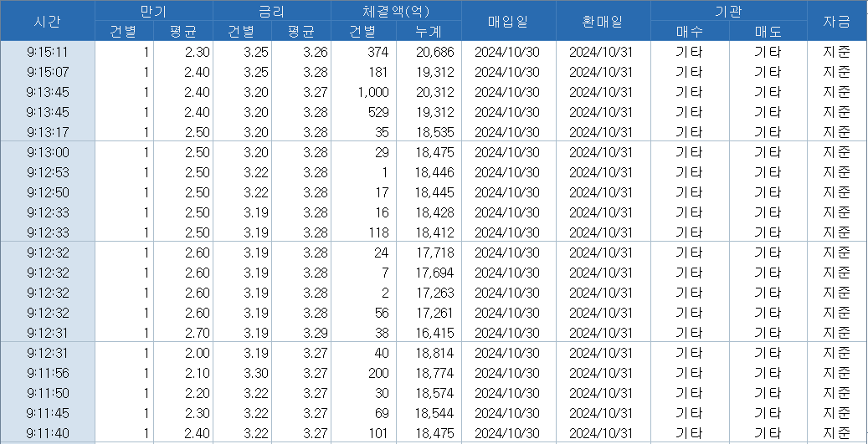
Task: Click the 만기 group header
Action: tap(153, 11)
